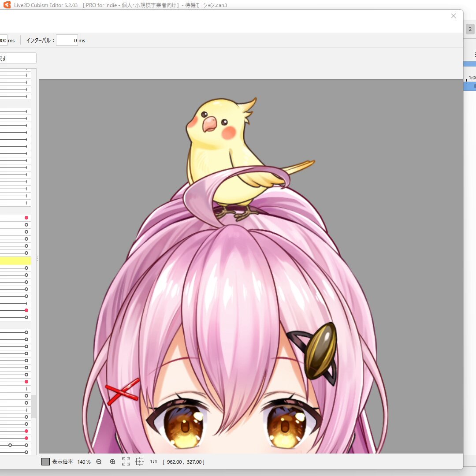The width and height of the screenshot is (476, 476).
Task: Zoom in with the plus magnifier icon
Action: coord(112,462)
